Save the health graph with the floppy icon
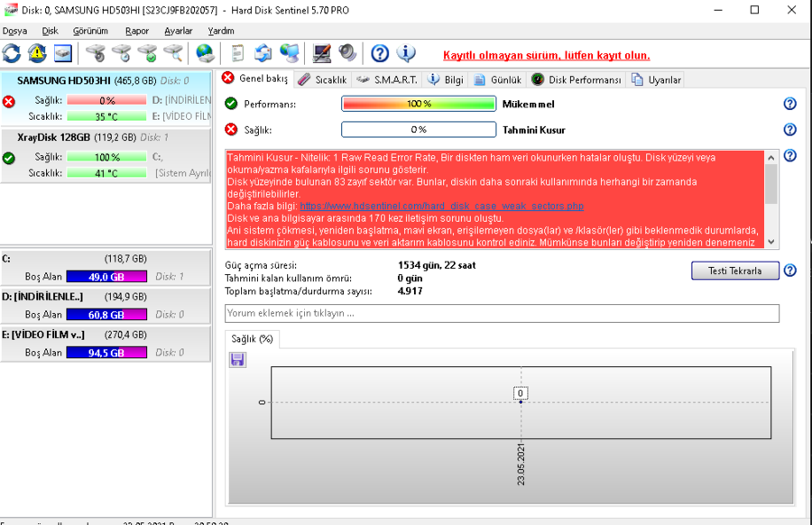The image size is (812, 525). pos(238,360)
